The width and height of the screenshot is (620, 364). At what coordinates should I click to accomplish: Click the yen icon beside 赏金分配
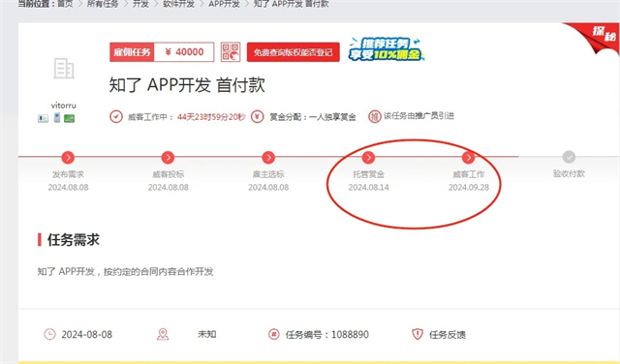(x=257, y=116)
